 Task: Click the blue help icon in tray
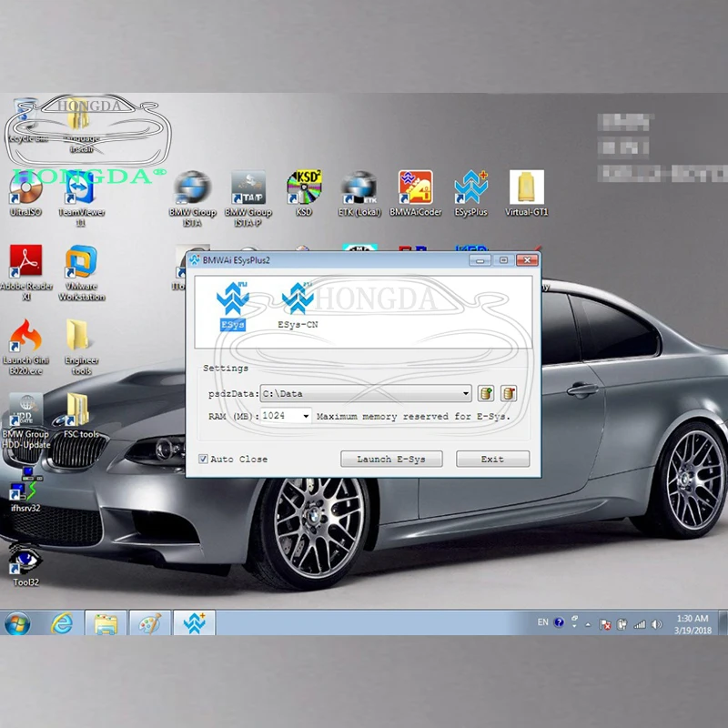point(559,622)
